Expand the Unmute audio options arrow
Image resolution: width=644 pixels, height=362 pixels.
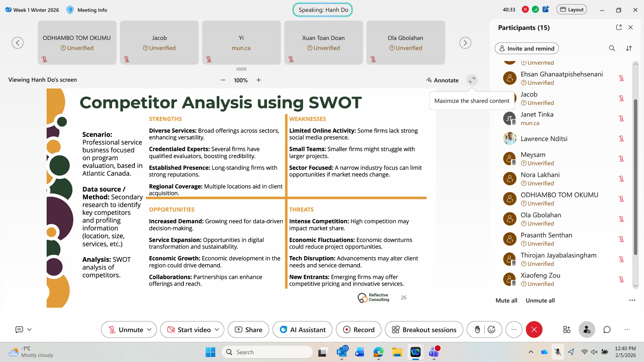pyautogui.click(x=150, y=330)
